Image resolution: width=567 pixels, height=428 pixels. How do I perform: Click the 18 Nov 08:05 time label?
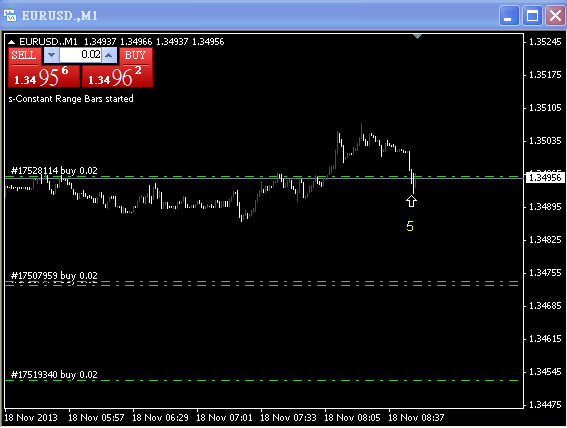tap(353, 418)
